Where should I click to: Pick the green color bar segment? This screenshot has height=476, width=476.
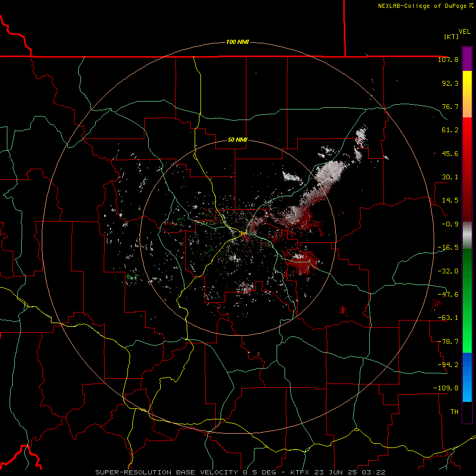[467, 300]
